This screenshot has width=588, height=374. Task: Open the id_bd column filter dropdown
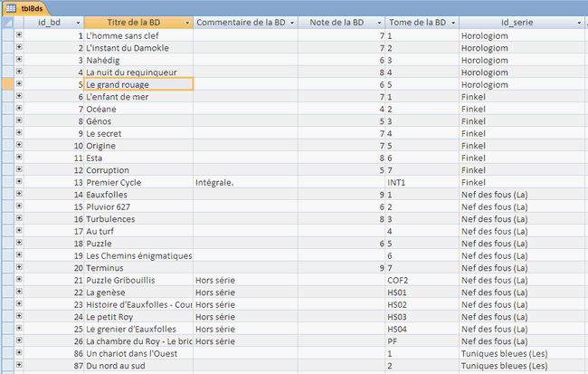point(77,22)
